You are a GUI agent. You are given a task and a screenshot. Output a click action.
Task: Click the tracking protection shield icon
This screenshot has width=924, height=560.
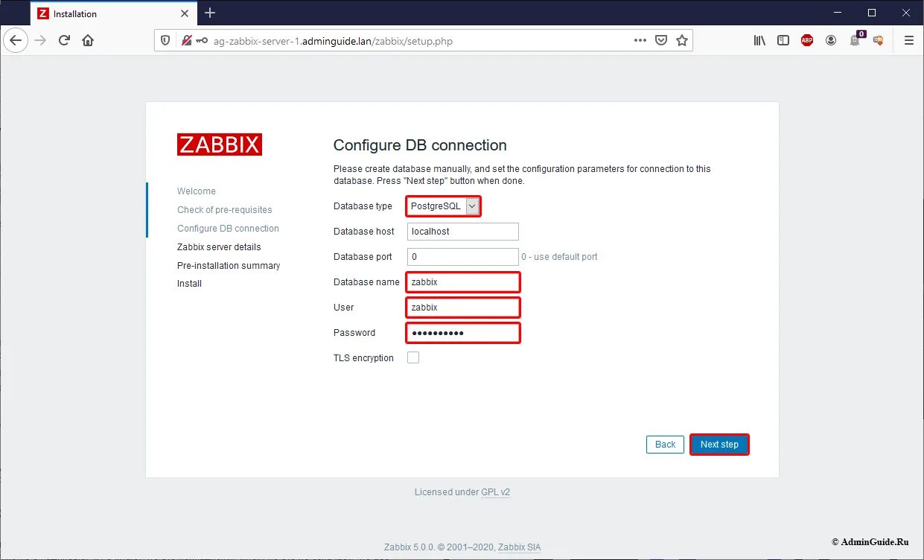click(x=166, y=41)
